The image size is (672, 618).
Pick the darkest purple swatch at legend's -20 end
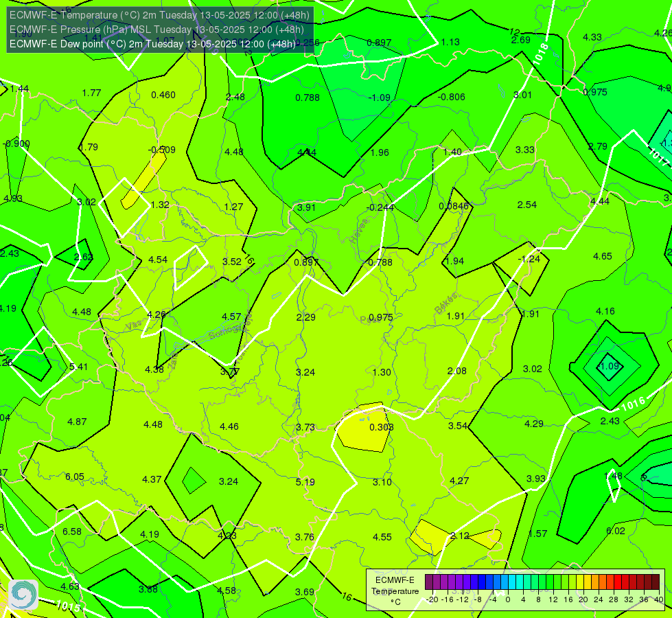point(428,582)
